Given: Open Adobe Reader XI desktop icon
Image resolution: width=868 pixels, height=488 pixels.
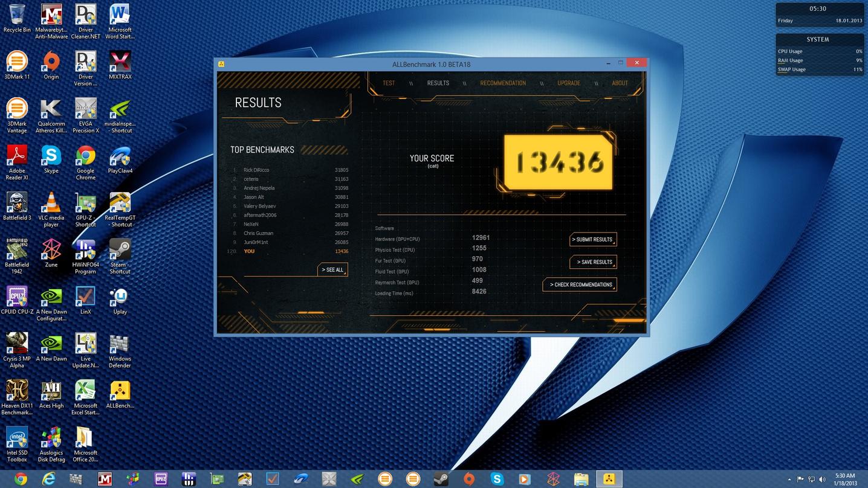Looking at the screenshot, I should 17,162.
